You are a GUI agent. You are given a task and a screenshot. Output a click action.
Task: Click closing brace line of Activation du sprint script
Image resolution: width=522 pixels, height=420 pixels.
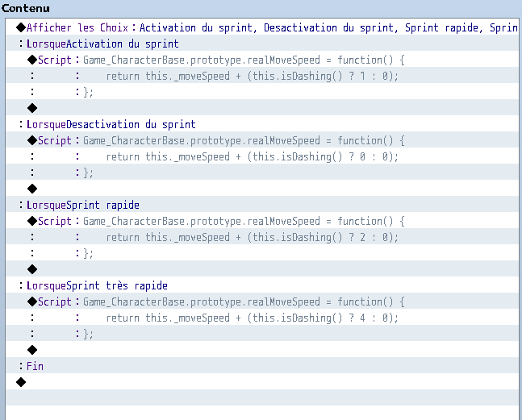coord(262,92)
